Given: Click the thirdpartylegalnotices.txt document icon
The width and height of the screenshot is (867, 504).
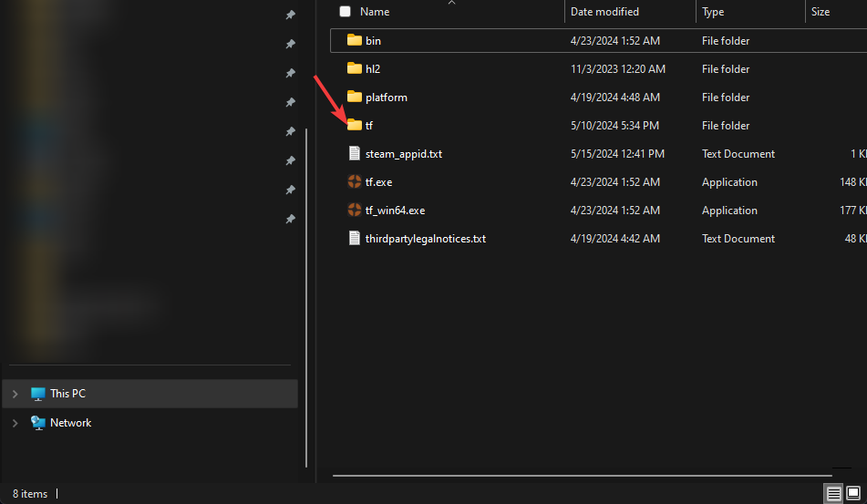Looking at the screenshot, I should pyautogui.click(x=355, y=238).
